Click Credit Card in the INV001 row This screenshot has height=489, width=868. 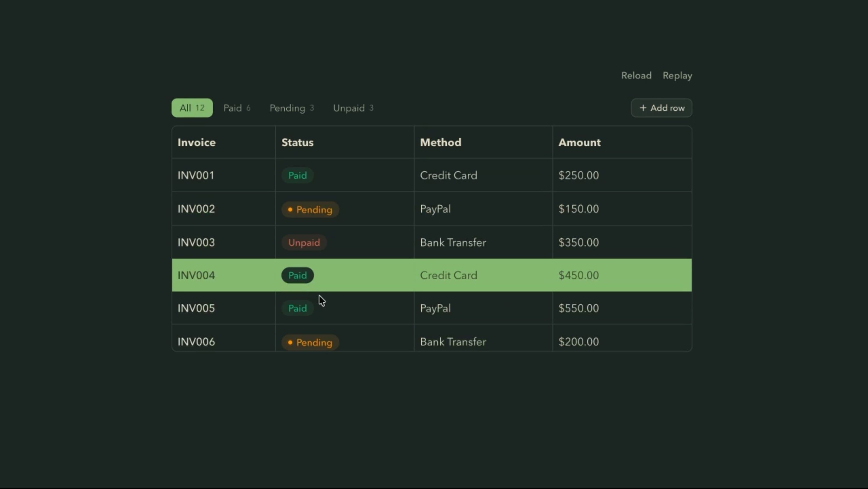(x=448, y=175)
